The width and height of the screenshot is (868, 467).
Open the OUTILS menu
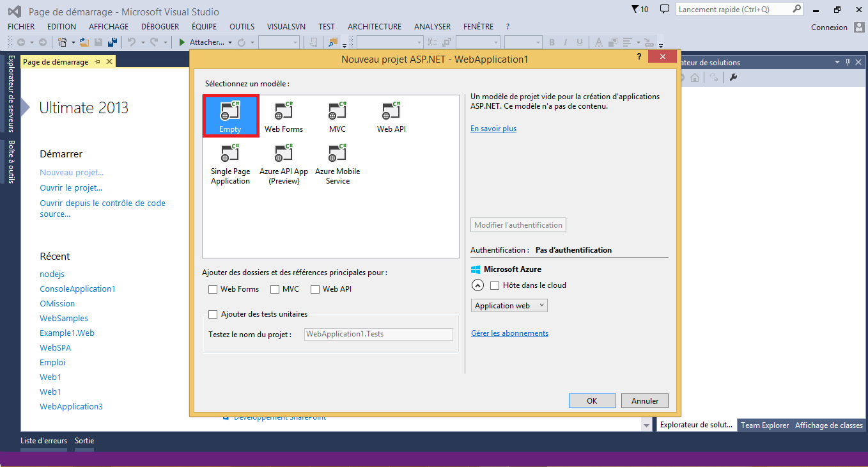(x=242, y=27)
